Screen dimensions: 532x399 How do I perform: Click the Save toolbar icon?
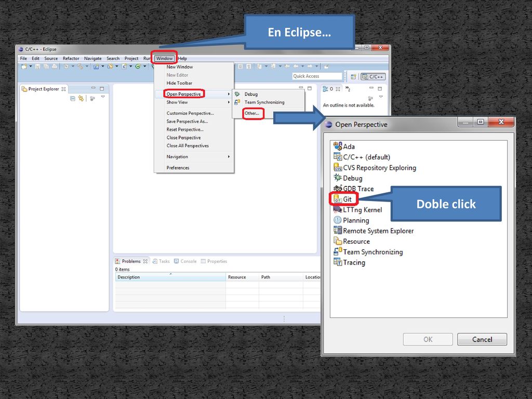point(37,66)
